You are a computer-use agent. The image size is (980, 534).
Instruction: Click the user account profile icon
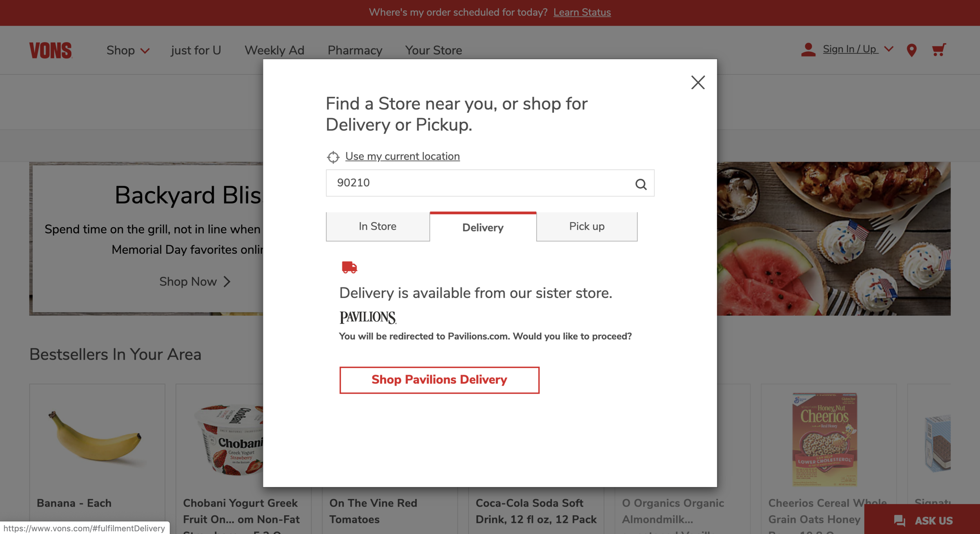[x=808, y=50]
